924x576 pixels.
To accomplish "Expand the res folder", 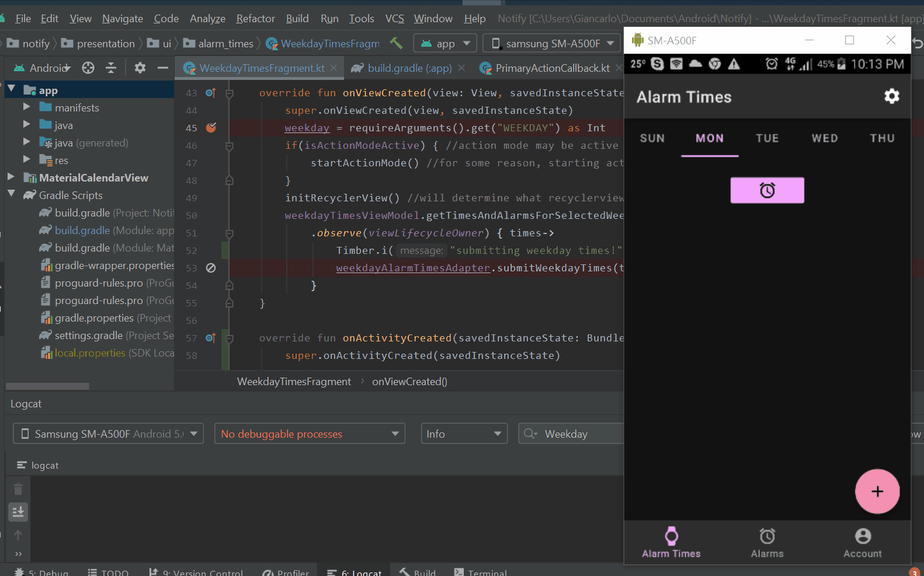I will [26, 159].
